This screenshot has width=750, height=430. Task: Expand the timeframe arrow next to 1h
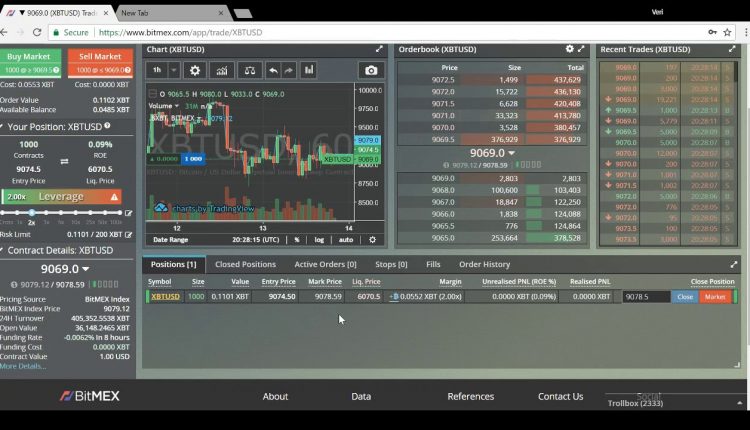click(174, 70)
